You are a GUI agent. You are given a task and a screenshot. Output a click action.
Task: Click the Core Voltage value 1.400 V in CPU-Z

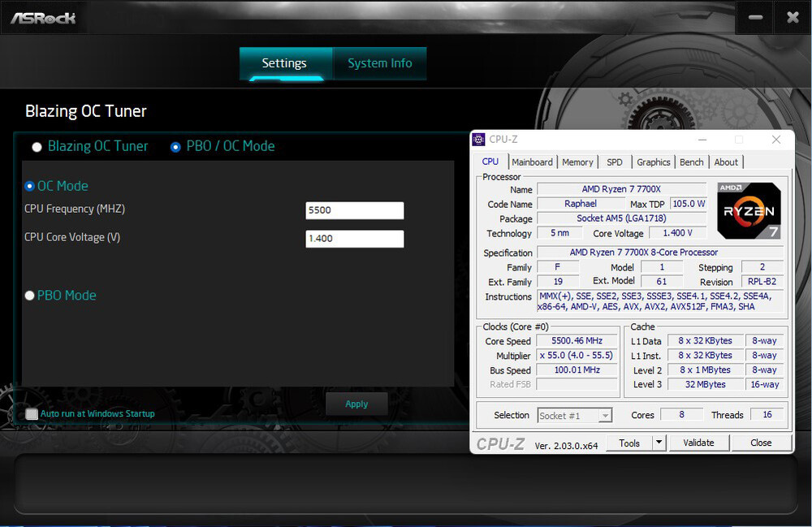click(x=677, y=233)
